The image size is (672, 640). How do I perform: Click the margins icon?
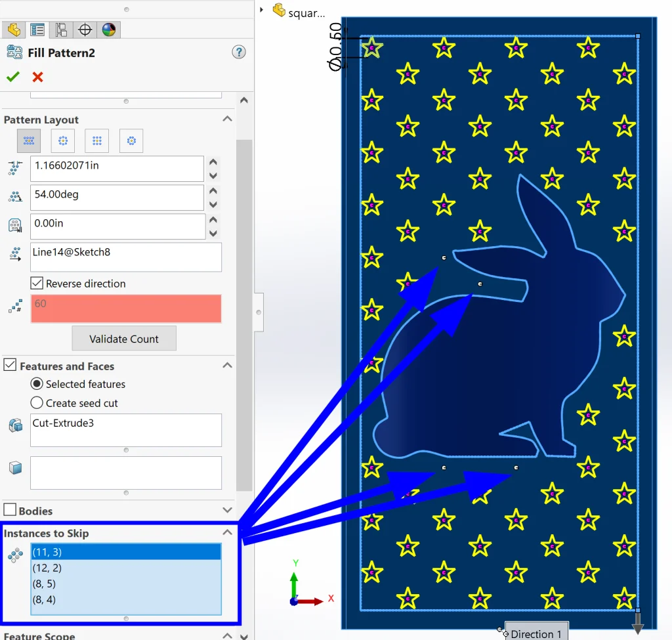[15, 226]
